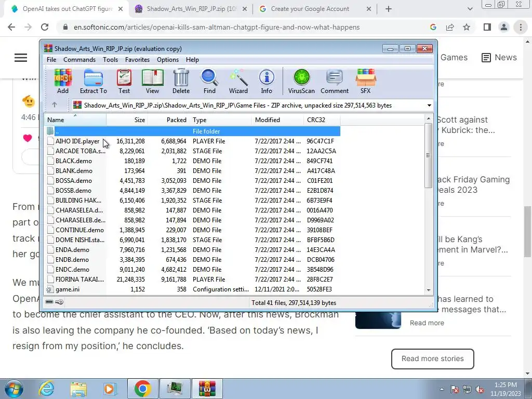This screenshot has height=399, width=532.
Task: Switch to Create your Google Account tab
Action: click(315, 9)
